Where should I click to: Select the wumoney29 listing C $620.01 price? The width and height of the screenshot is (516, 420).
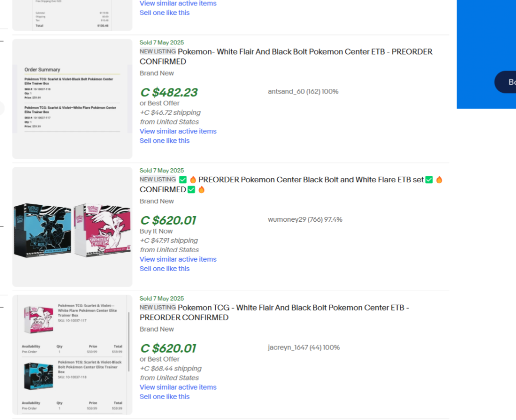(168, 220)
